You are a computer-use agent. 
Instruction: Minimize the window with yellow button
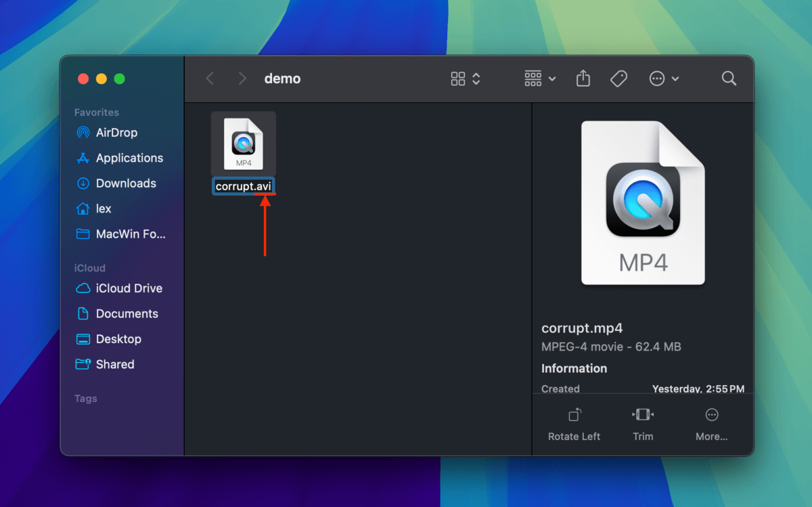pos(101,79)
